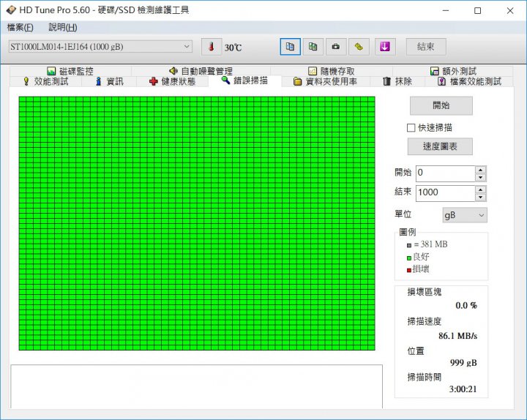Select the 錯誤掃描 tab
Screen dimensions: 527x420
(244, 80)
